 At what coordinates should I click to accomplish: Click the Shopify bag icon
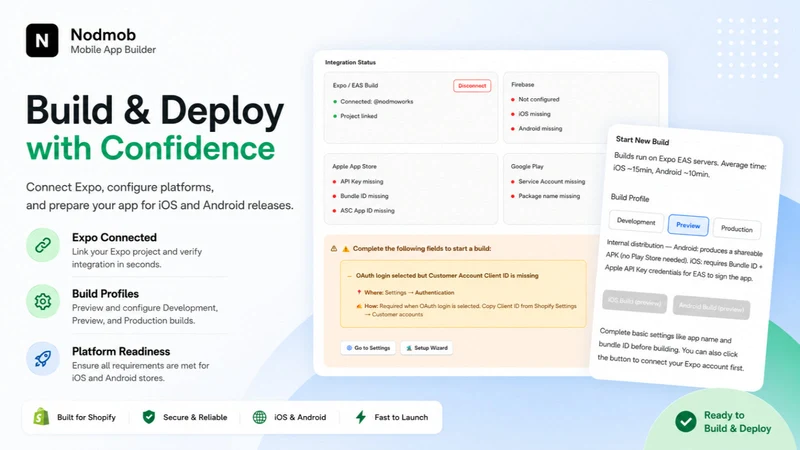click(x=41, y=417)
